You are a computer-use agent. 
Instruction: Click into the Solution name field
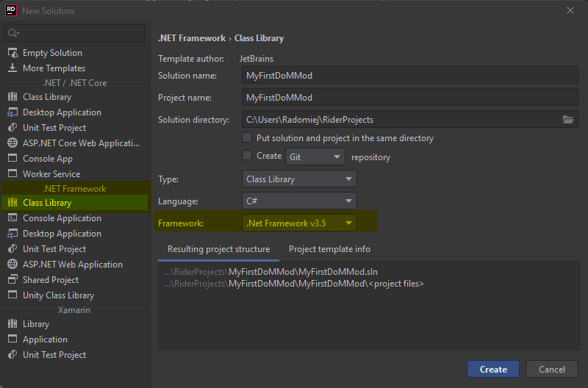[x=409, y=76]
